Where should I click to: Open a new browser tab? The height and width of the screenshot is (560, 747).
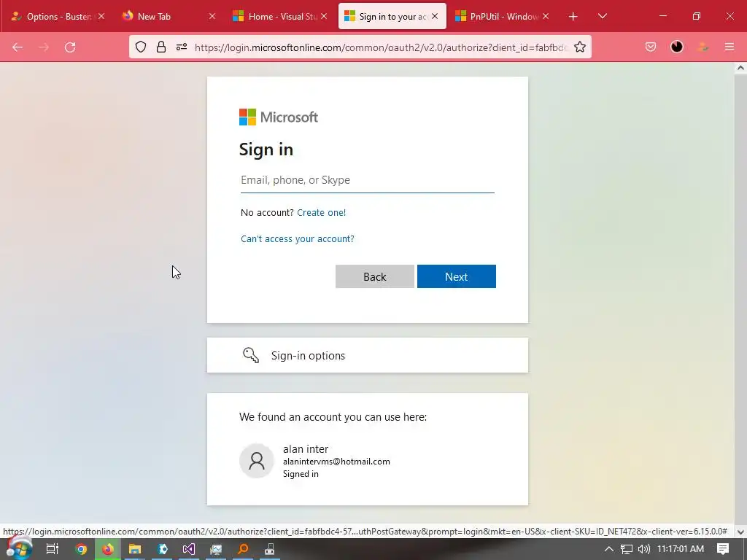(x=573, y=17)
